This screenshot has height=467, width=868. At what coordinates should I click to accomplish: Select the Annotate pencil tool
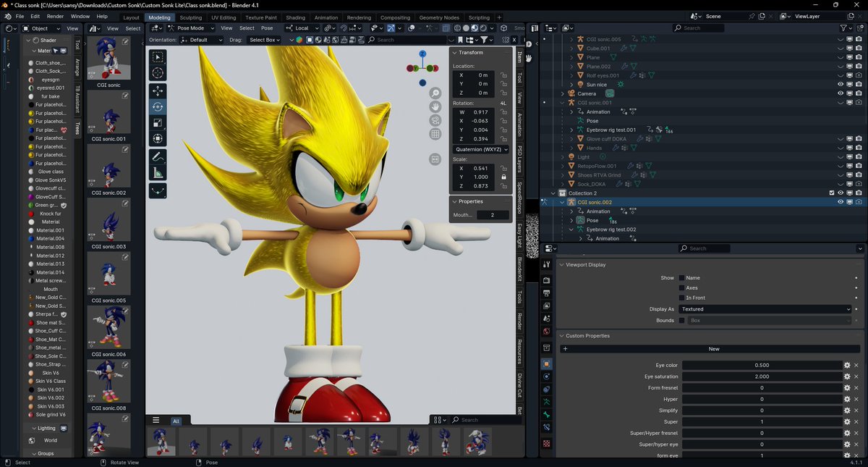(x=158, y=156)
